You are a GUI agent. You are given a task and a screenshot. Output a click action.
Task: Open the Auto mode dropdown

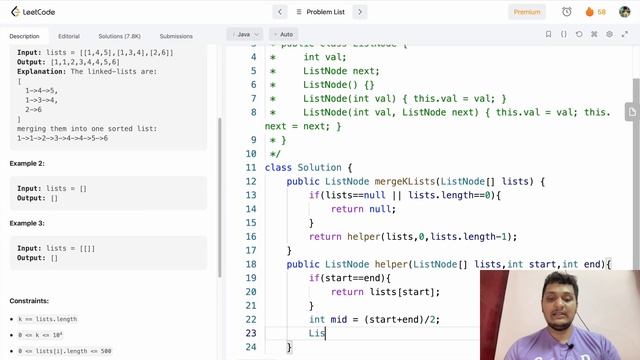[283, 34]
